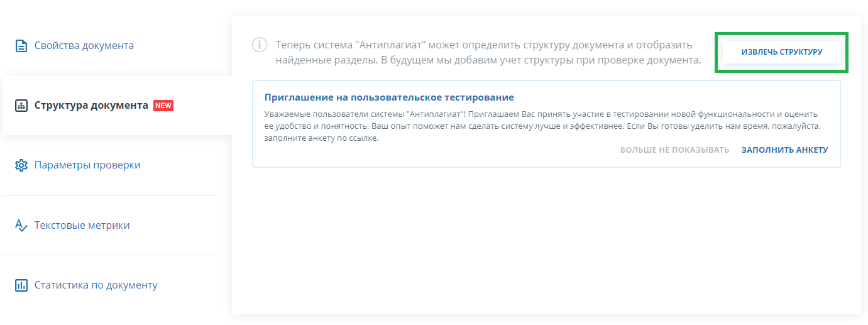Click the notice text about system Антиплагиат
Screen dimensions: 868x325
488,53
